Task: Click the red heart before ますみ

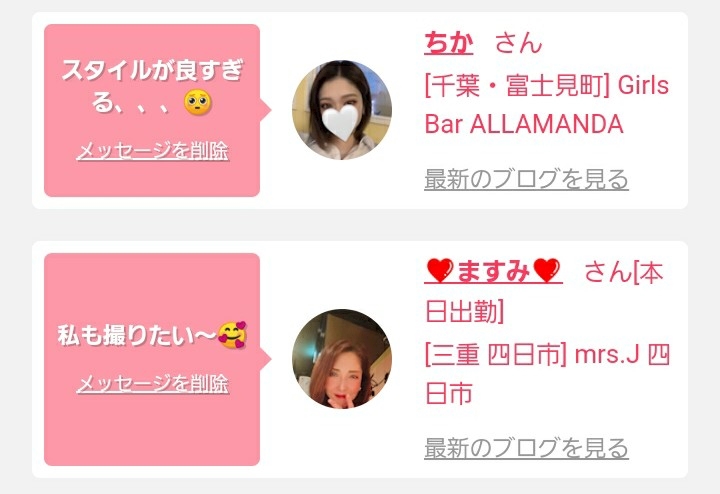Action: (440, 270)
